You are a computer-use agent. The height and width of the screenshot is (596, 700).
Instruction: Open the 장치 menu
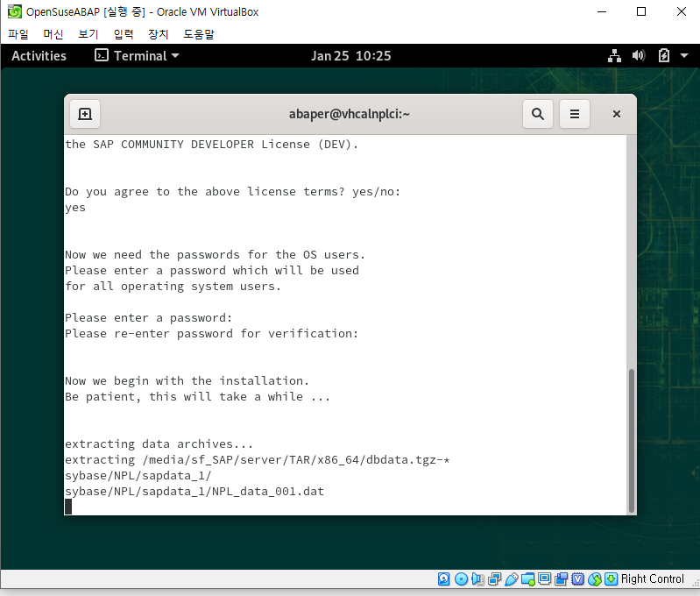[158, 34]
